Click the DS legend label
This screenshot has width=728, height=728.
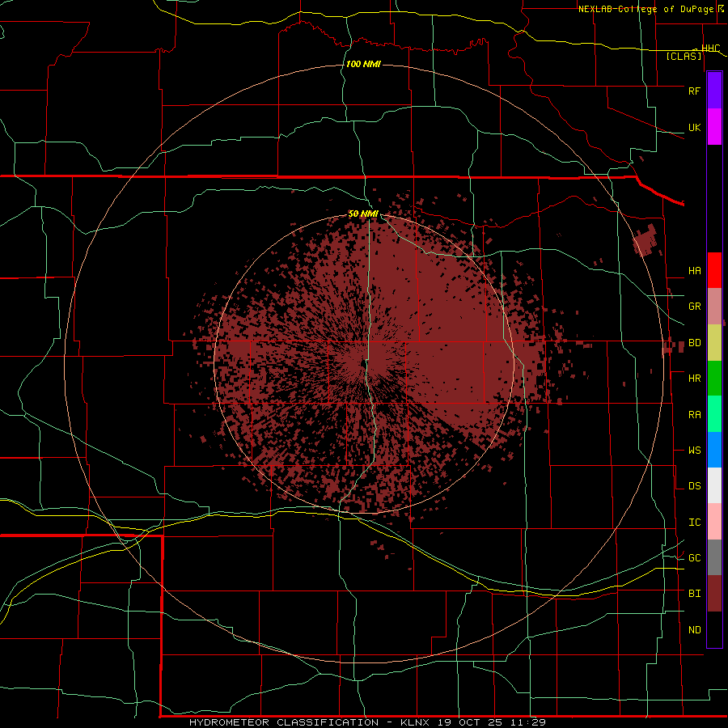694,486
